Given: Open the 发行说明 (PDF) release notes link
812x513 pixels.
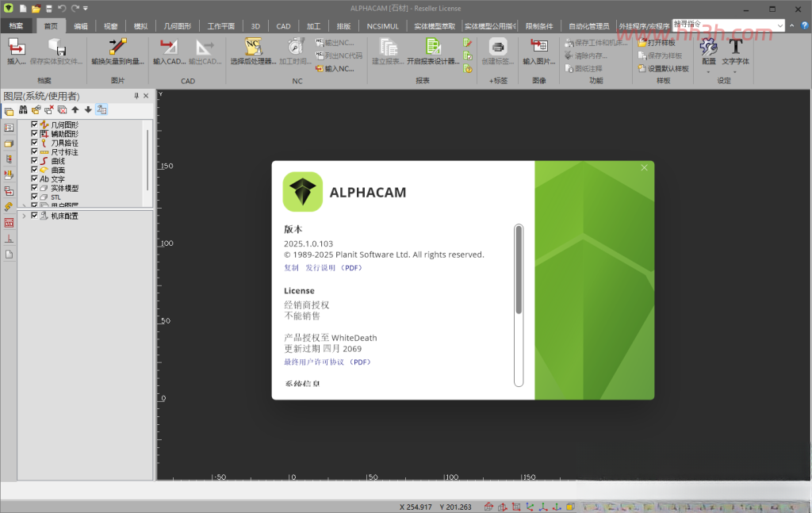Looking at the screenshot, I should [x=334, y=268].
